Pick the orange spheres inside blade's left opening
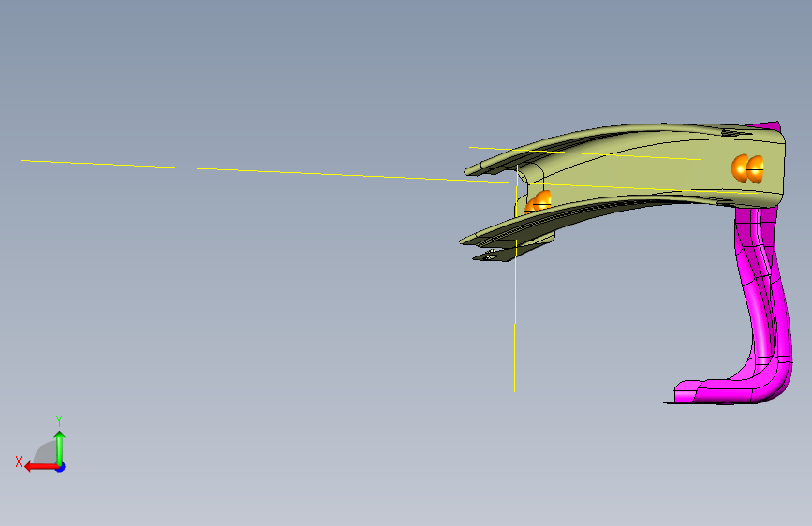The width and height of the screenshot is (812, 526). coord(538,202)
